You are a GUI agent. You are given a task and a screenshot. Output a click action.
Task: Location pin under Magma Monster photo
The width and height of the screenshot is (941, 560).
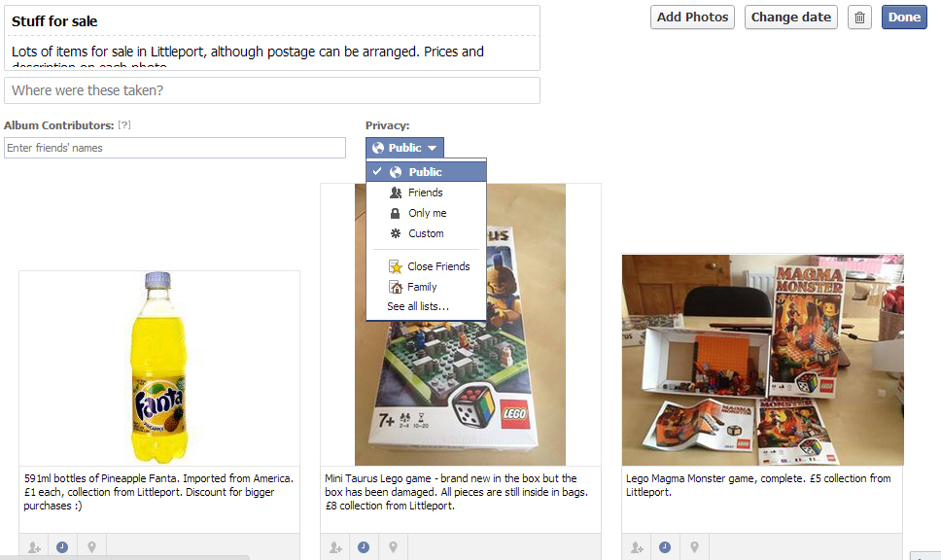694,546
